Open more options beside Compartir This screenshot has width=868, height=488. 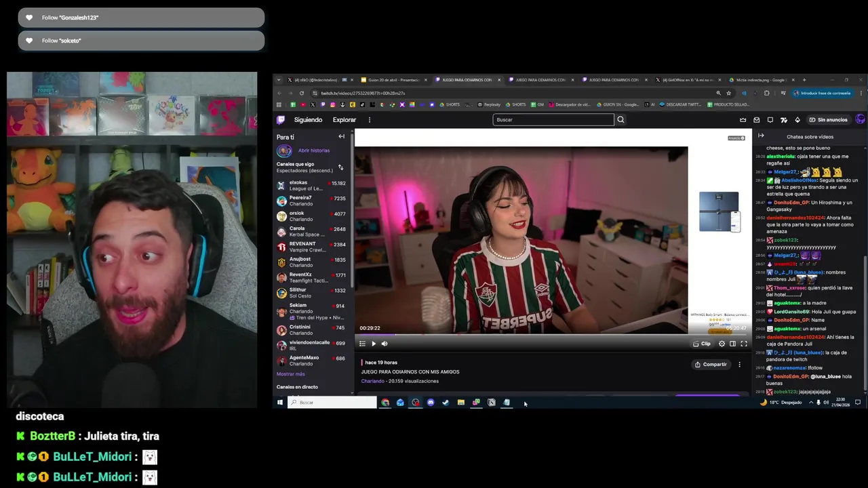740,365
